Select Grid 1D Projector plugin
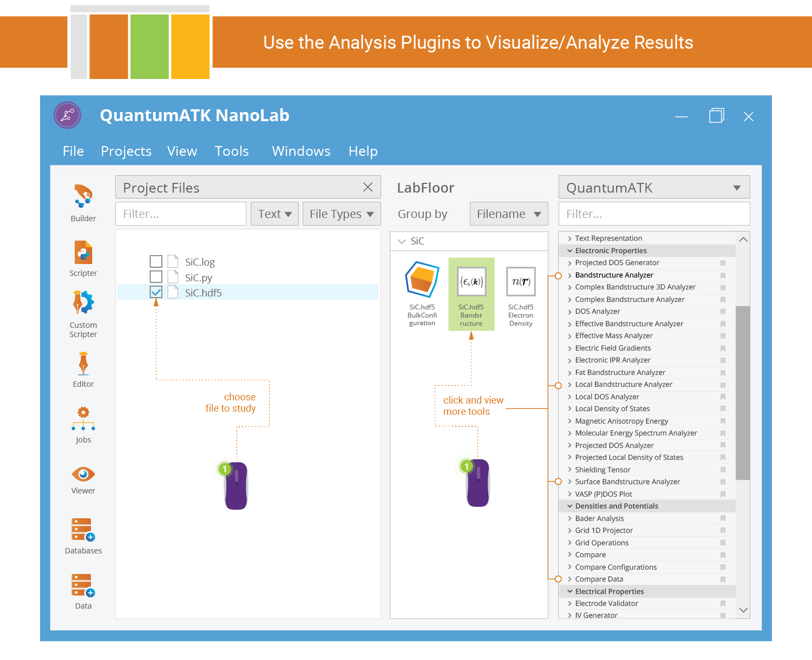The image size is (812, 660). (604, 531)
